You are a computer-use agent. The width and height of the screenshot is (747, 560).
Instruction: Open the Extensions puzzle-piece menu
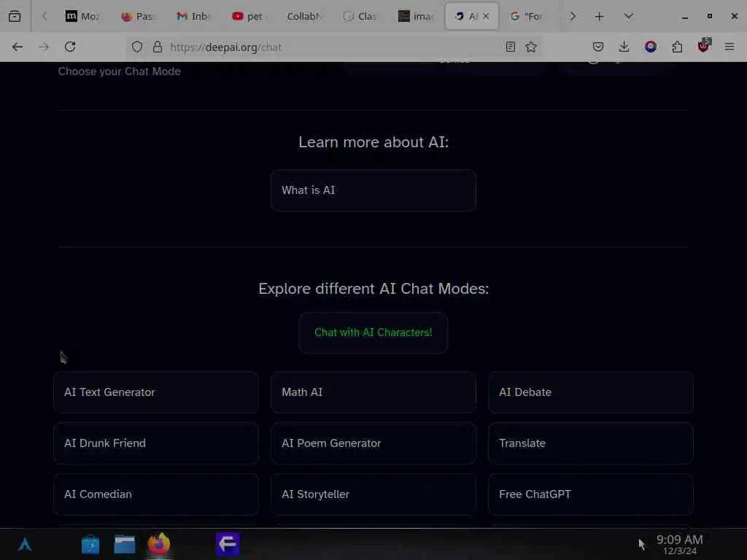pyautogui.click(x=677, y=47)
